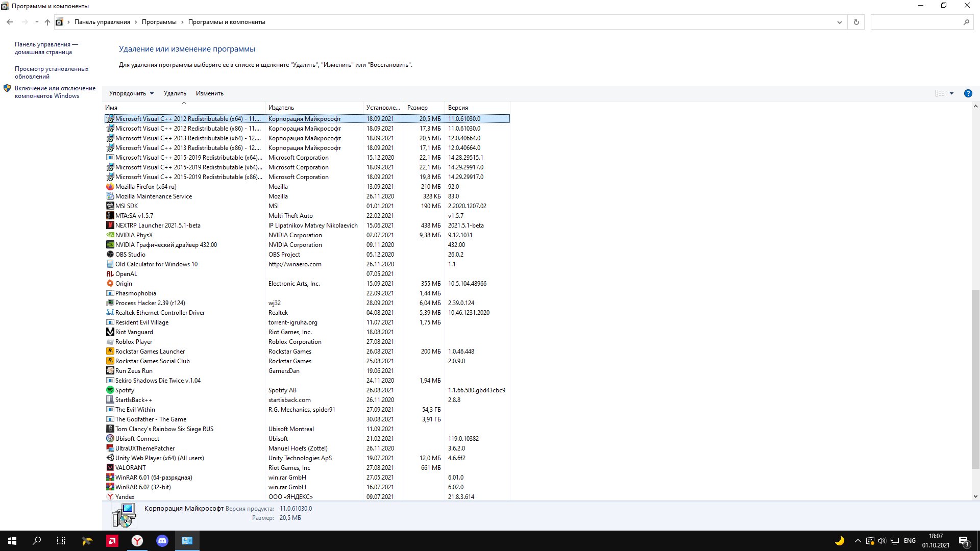Image resolution: width=980 pixels, height=551 pixels.
Task: Open Discord from the taskbar
Action: tap(162, 541)
